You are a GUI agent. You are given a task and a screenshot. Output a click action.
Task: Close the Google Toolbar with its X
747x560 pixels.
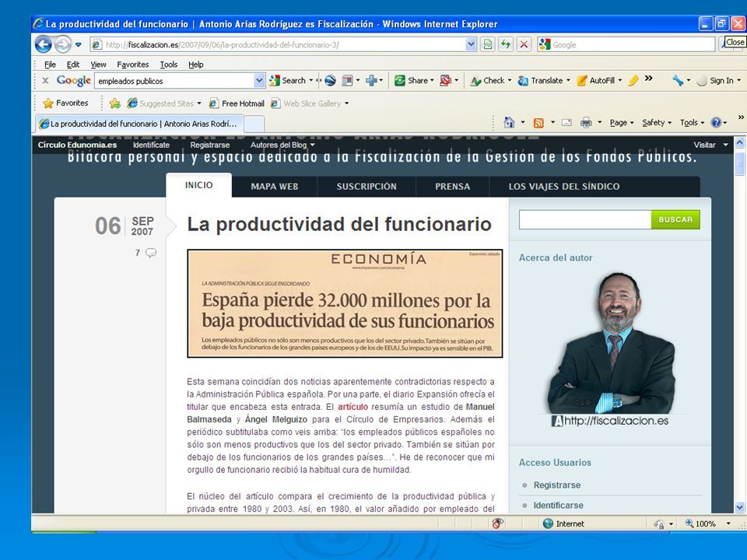coord(45,80)
